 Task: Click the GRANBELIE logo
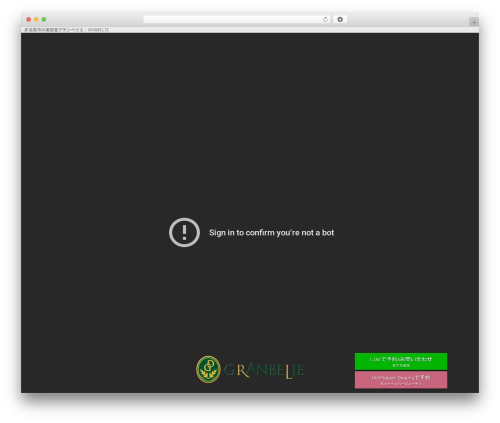tap(250, 369)
